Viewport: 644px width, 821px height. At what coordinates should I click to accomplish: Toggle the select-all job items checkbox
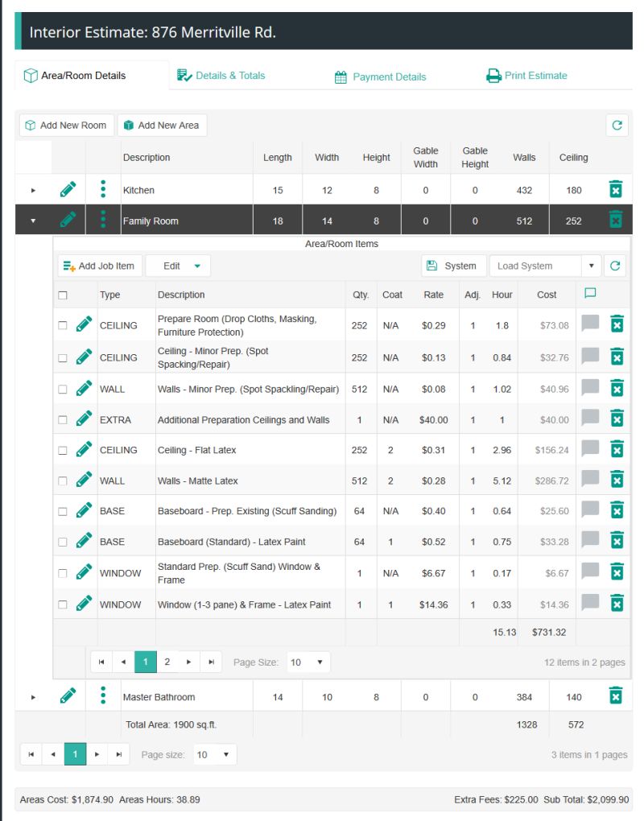63,295
